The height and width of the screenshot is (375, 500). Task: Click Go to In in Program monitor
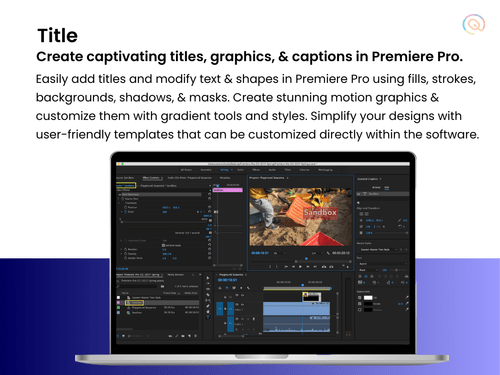pyautogui.click(x=286, y=267)
